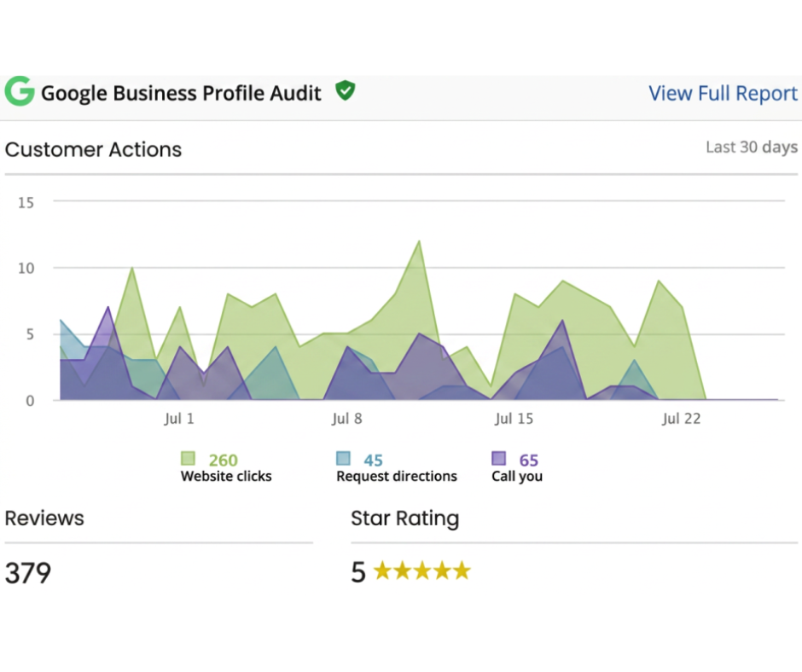Click the Star Rating heading
The height and width of the screenshot is (672, 802).
(405, 518)
